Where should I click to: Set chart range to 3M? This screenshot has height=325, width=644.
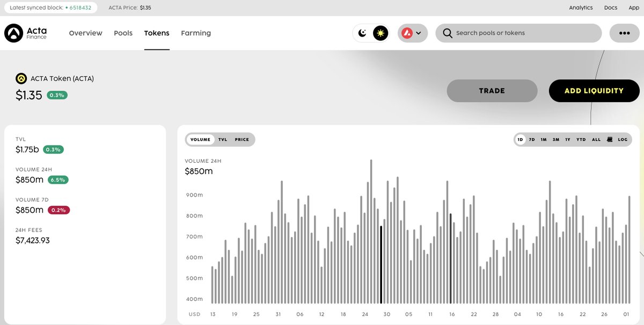click(556, 140)
